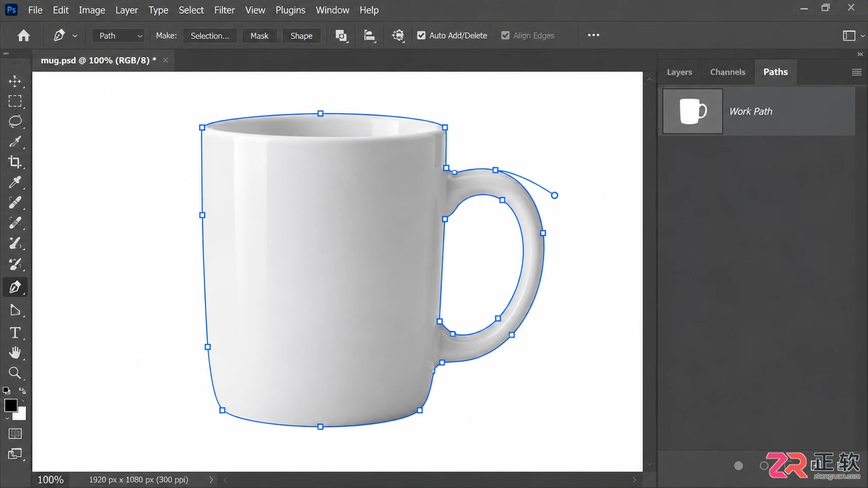Screen dimensions: 868x488
Task: Select the Pen tool in left toolbar
Action: pos(15,287)
